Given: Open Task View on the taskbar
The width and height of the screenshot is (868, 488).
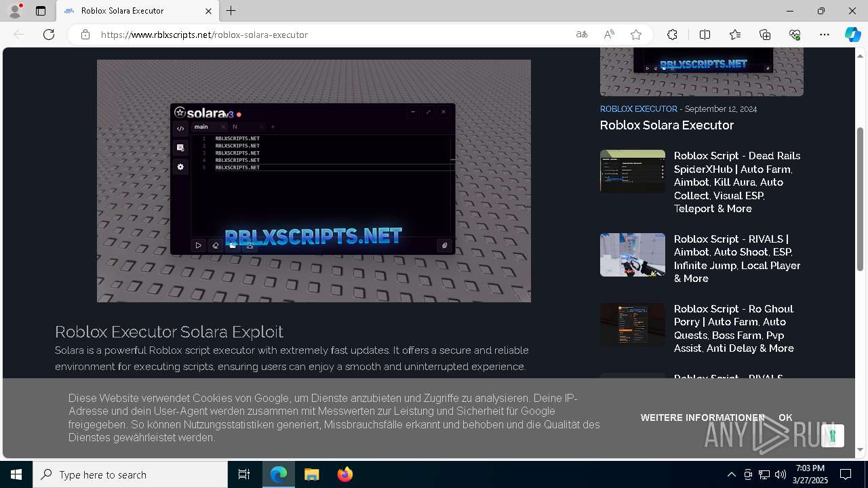Looking at the screenshot, I should click(x=244, y=474).
